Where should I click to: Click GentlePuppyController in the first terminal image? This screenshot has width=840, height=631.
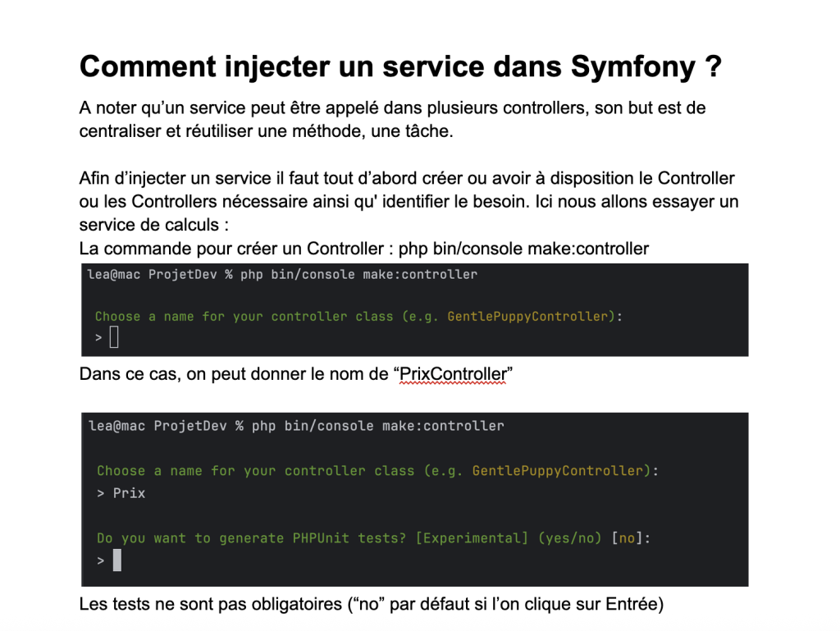click(530, 317)
